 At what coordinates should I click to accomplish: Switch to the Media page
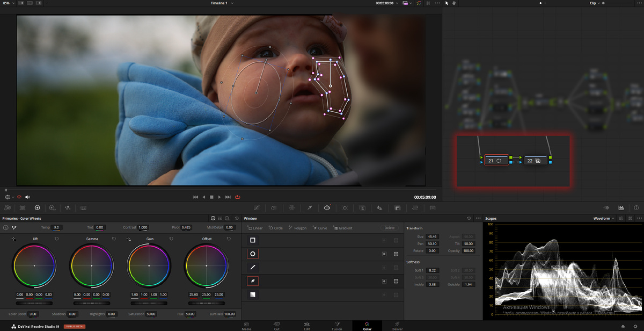(x=246, y=326)
